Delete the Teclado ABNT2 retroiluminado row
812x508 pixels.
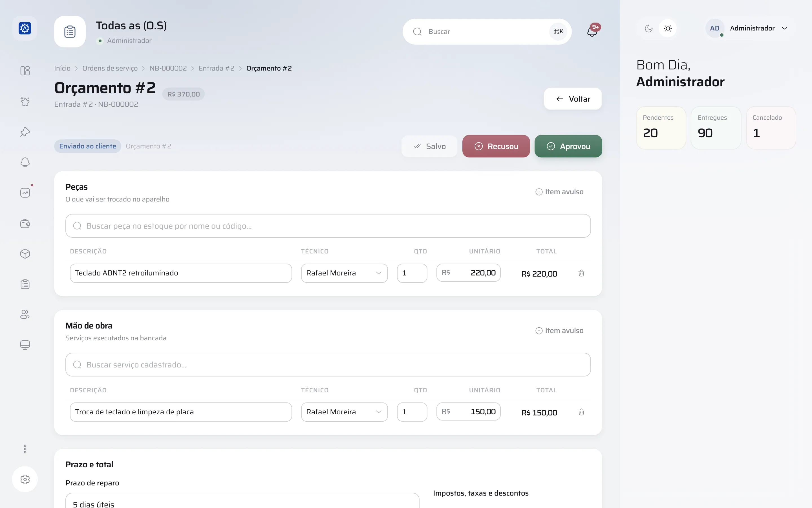(x=581, y=273)
